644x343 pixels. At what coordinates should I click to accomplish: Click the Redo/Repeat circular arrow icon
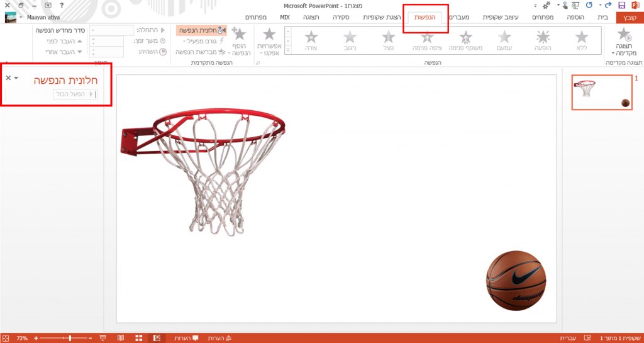pyautogui.click(x=589, y=5)
